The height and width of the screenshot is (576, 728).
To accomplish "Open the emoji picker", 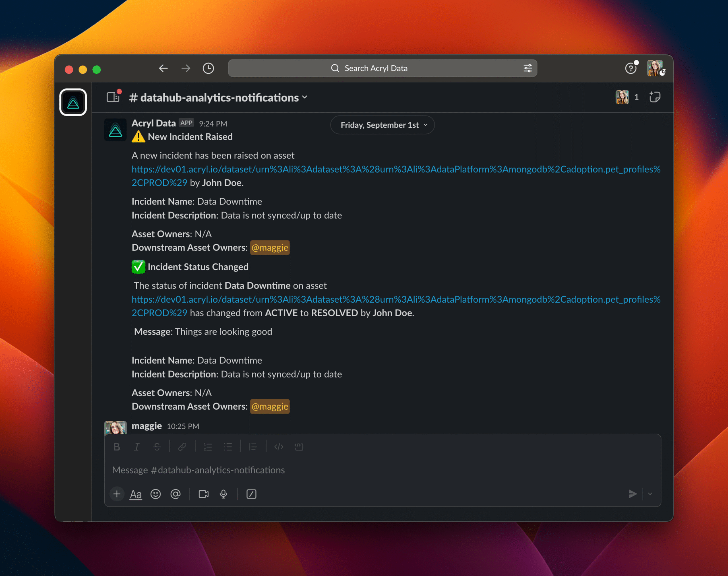I will click(x=156, y=494).
